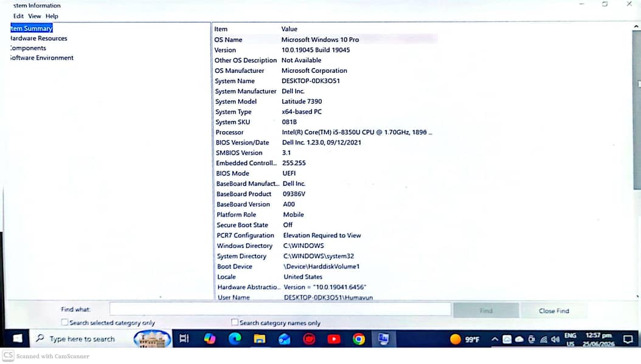
Task: Open the Outlook mail app icon
Action: (285, 338)
